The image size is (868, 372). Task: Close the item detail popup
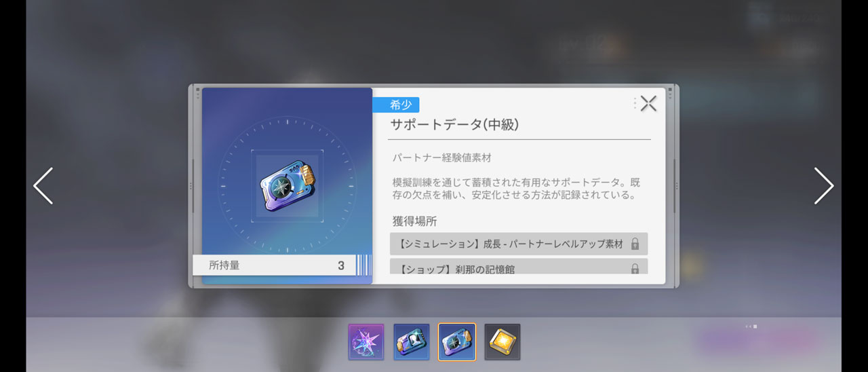point(649,103)
